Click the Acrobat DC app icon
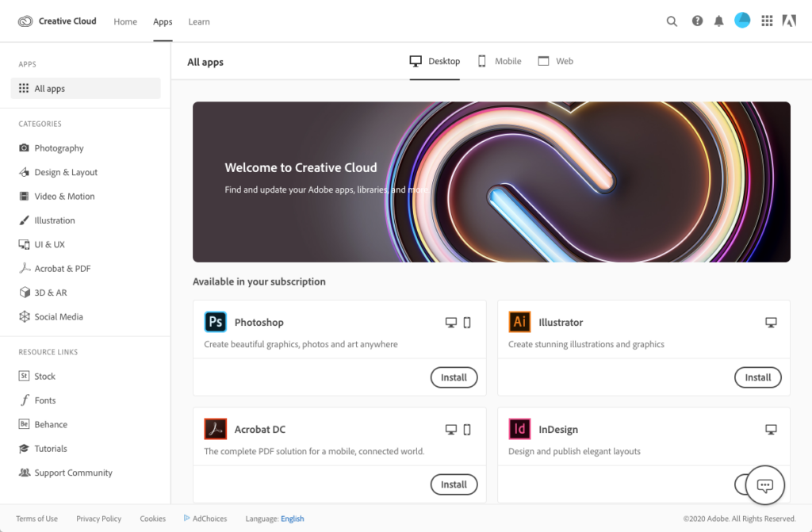The height and width of the screenshot is (532, 812). (x=216, y=429)
